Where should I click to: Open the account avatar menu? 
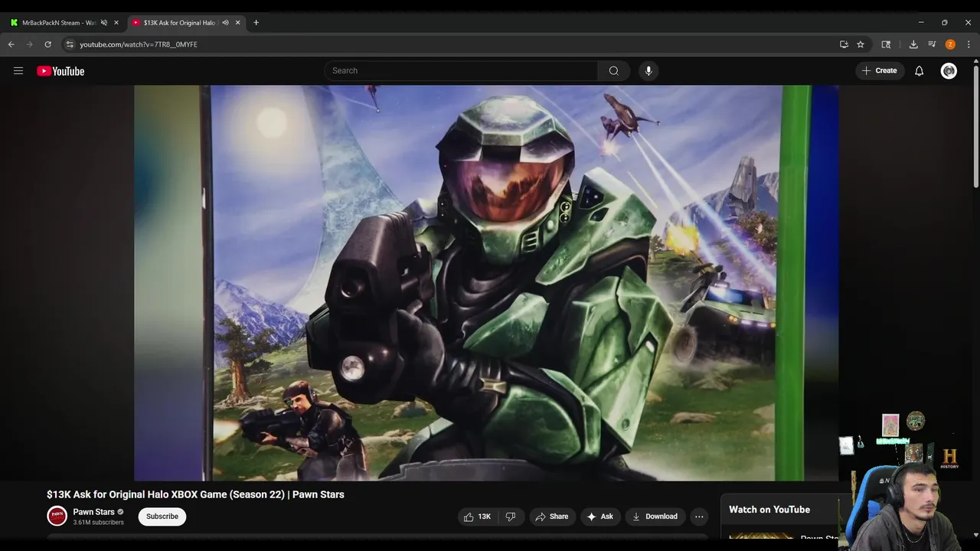(949, 70)
